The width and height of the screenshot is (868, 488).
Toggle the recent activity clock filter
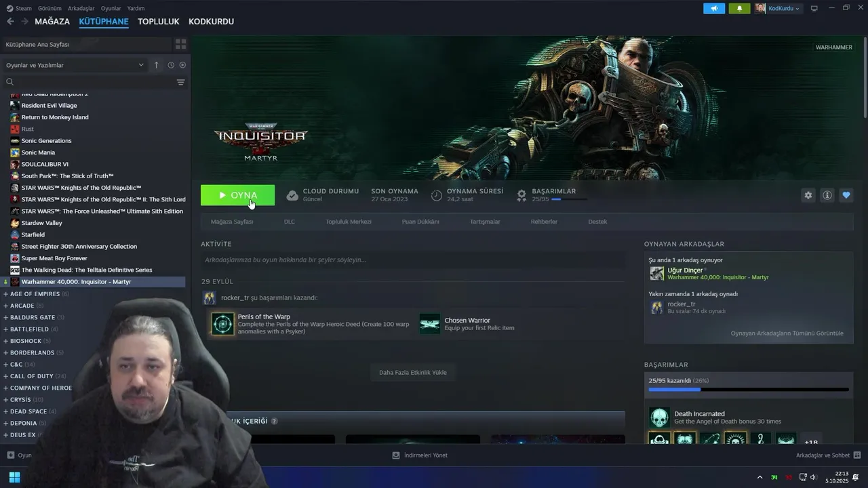(x=171, y=65)
